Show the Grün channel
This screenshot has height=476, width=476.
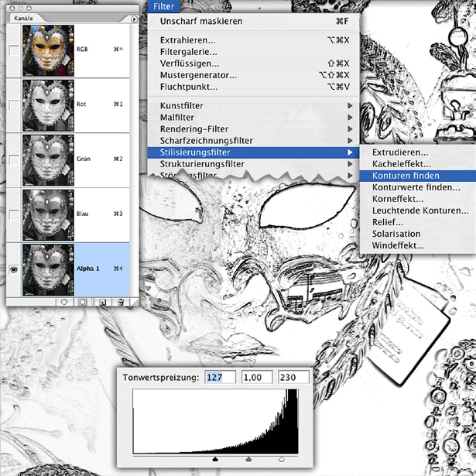click(x=14, y=160)
